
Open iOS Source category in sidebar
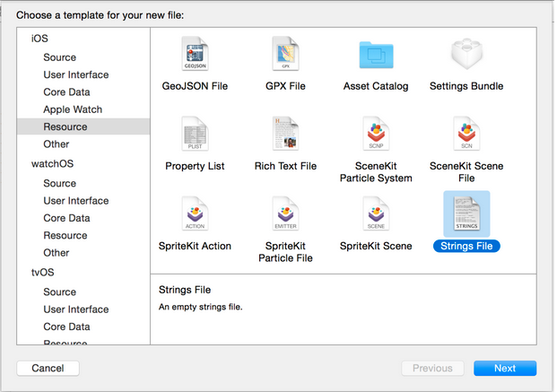[60, 57]
